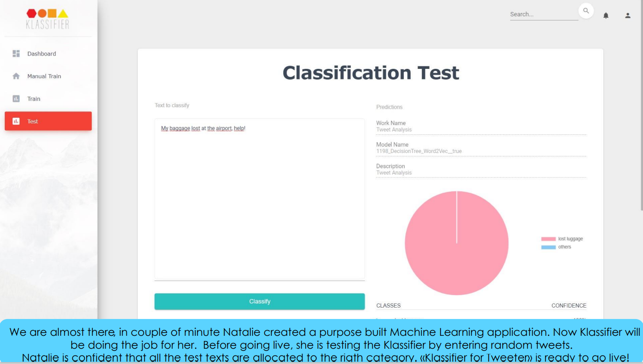Click the Klassifier logo

[48, 19]
